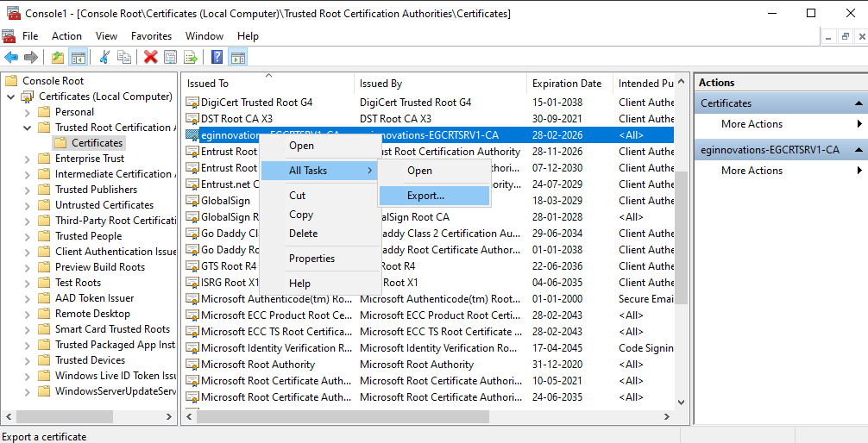Image resolution: width=868 pixels, height=443 pixels.
Task: Expand the Smart Card Trusted Roots node
Action: 28,329
